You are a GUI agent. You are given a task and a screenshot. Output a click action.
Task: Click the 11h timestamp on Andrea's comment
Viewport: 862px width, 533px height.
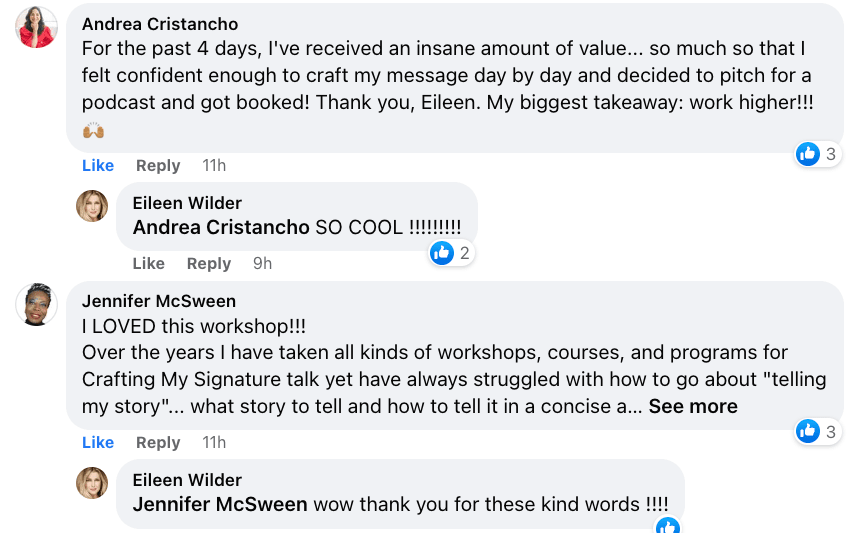click(x=214, y=165)
